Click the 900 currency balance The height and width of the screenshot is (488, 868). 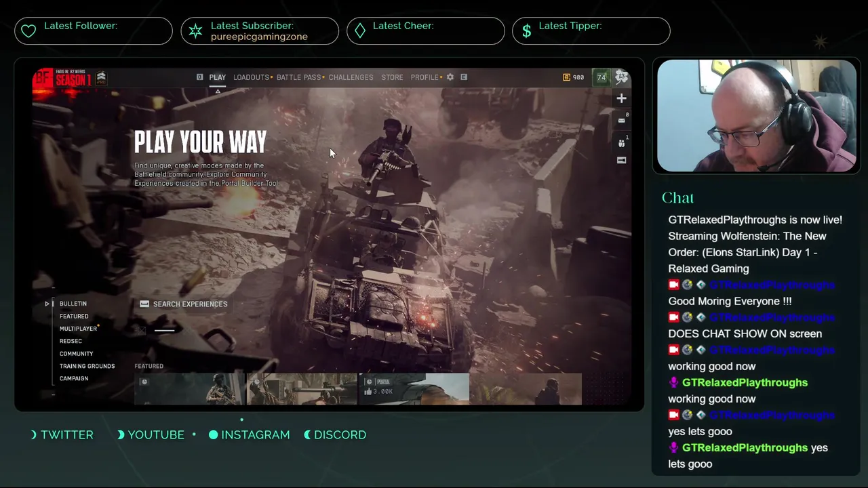tap(574, 77)
